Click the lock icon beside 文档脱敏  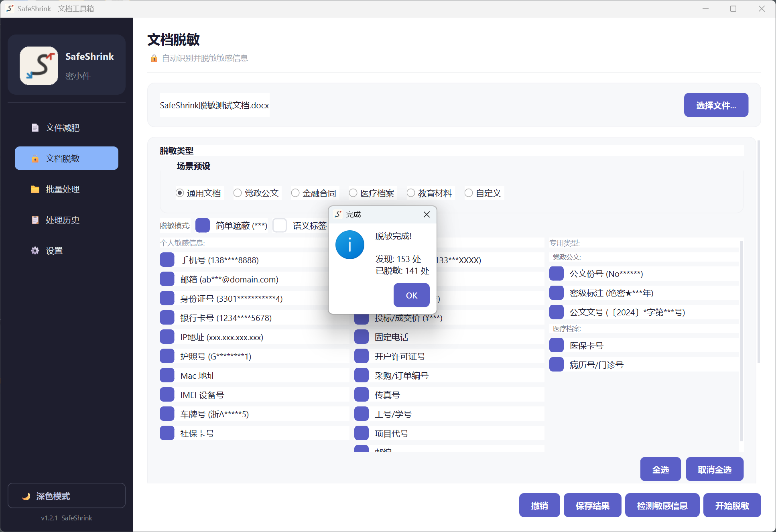35,158
